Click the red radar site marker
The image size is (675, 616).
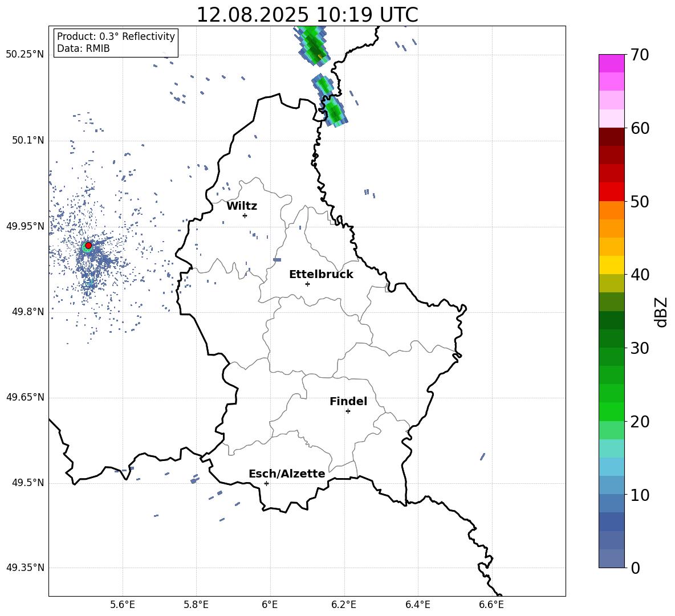click(x=88, y=245)
